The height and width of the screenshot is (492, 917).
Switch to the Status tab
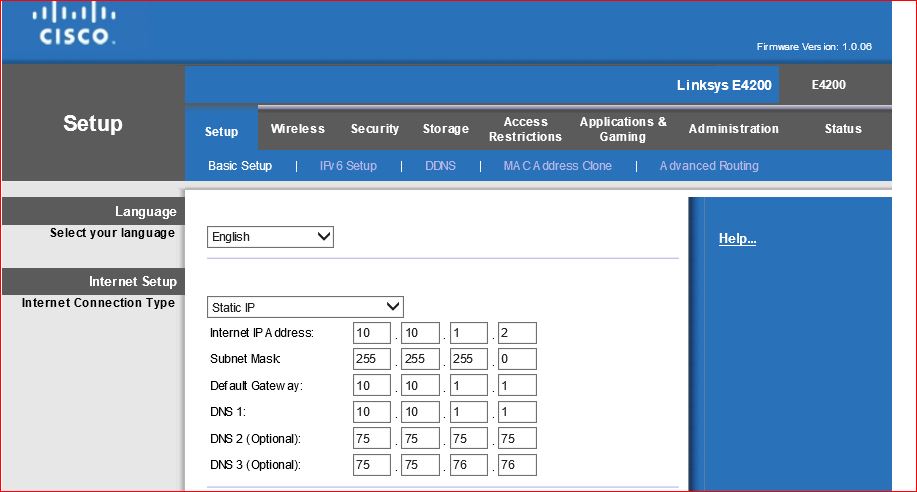pos(843,129)
